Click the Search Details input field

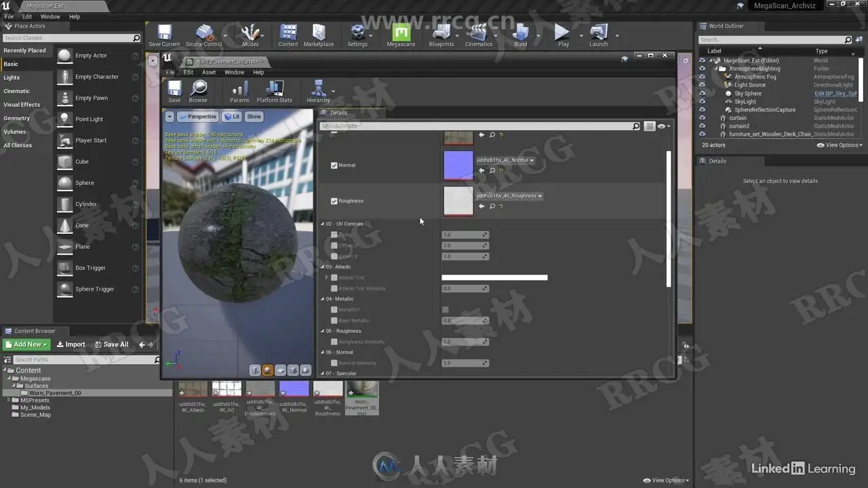pyautogui.click(x=479, y=126)
